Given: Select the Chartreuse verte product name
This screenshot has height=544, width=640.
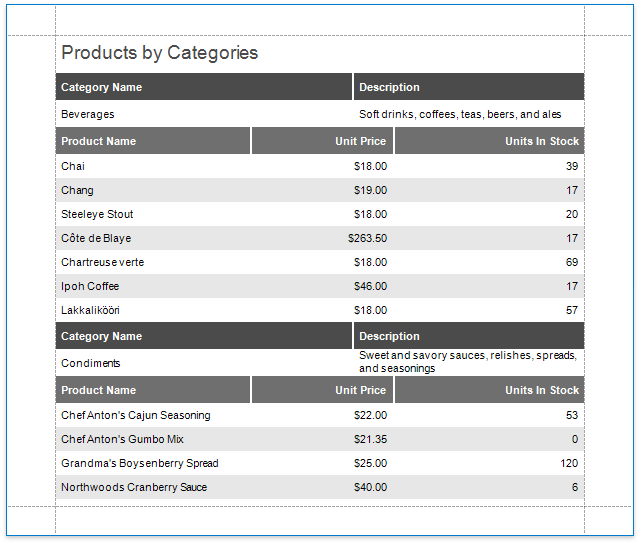Looking at the screenshot, I should (x=102, y=262).
